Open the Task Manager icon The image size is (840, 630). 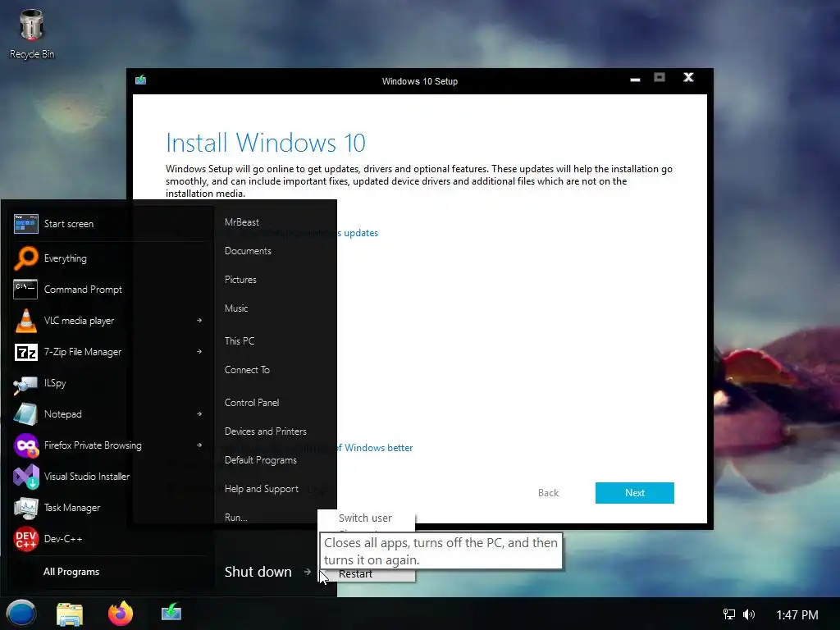(25, 507)
